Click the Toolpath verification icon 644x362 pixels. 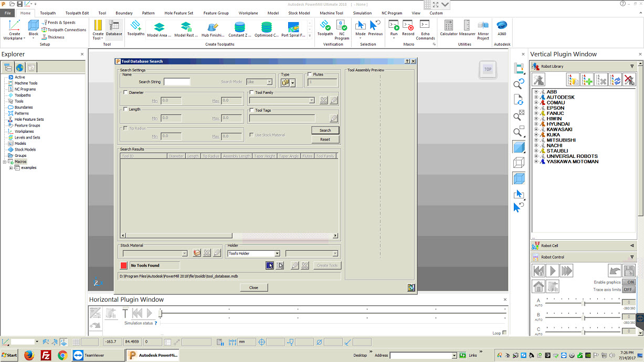325,28
